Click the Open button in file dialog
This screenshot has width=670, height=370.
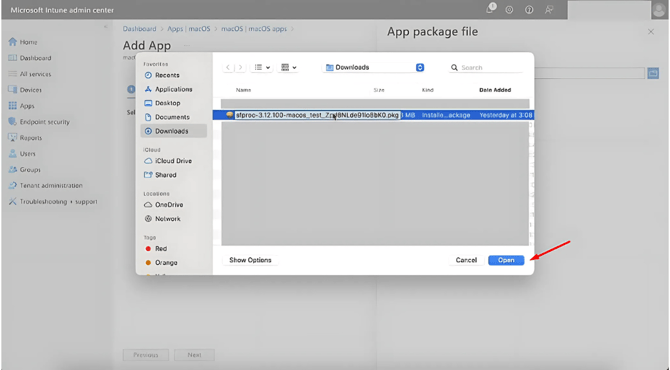[506, 260]
